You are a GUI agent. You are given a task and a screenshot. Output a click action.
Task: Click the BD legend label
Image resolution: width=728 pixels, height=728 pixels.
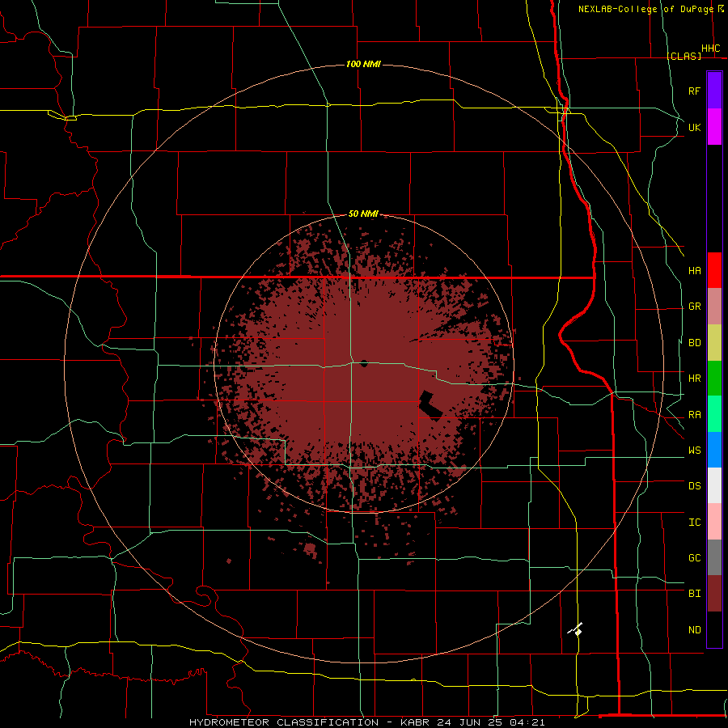point(694,343)
